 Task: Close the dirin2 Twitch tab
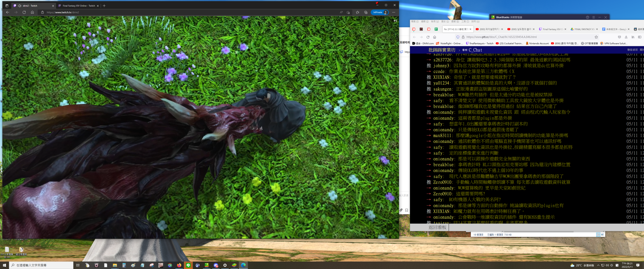(x=53, y=6)
